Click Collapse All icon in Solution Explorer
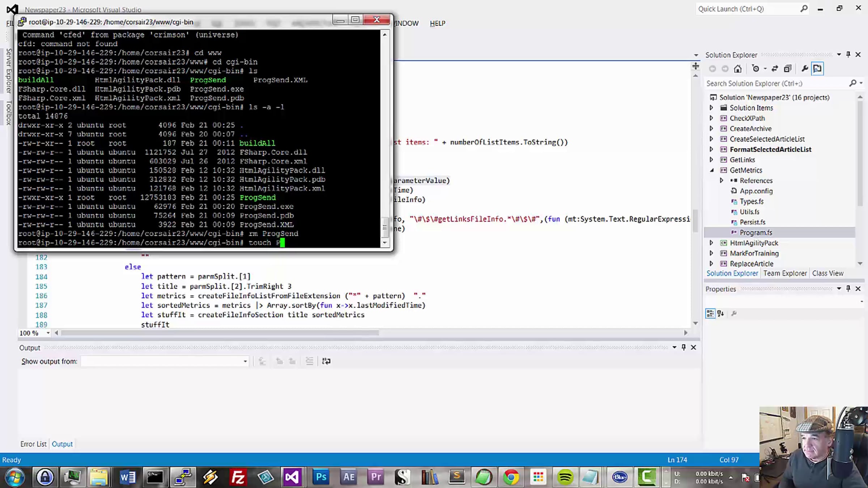868x488 pixels. tap(787, 69)
